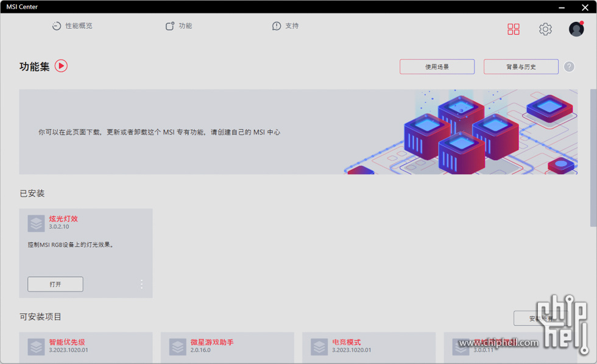Click the 智能优先级 stacked layers icon
Viewport: 597px width, 364px height.
click(36, 347)
